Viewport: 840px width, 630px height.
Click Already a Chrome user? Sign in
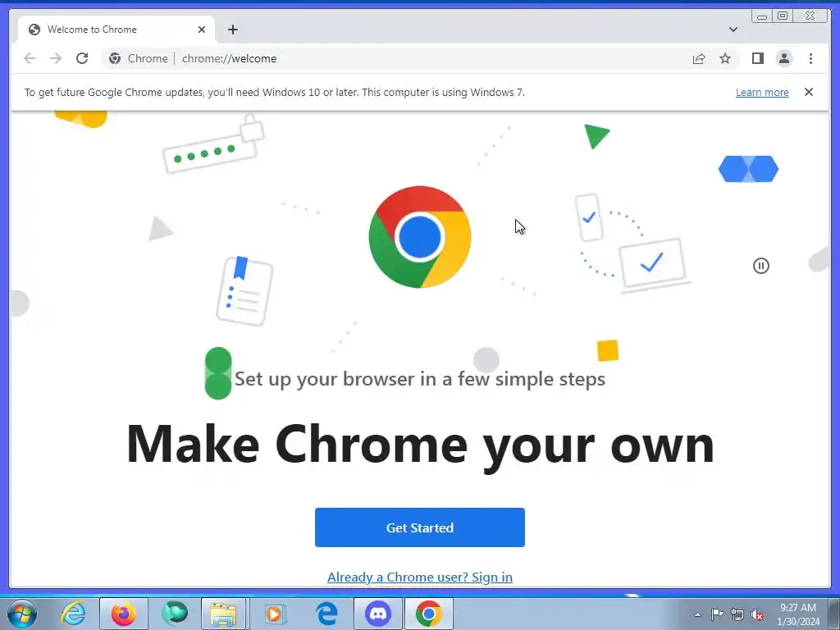pos(419,577)
